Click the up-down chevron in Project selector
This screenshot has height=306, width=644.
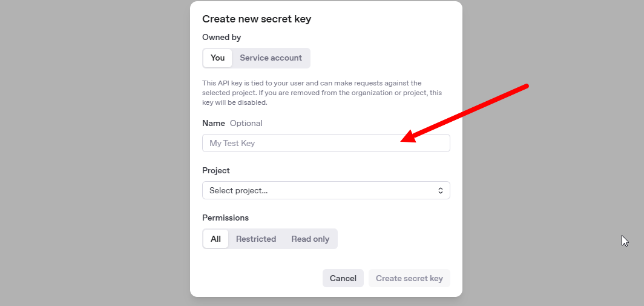(x=440, y=190)
